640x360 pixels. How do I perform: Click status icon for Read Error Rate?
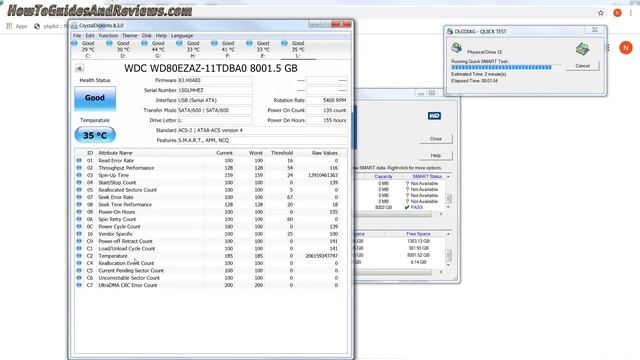pyautogui.click(x=79, y=160)
